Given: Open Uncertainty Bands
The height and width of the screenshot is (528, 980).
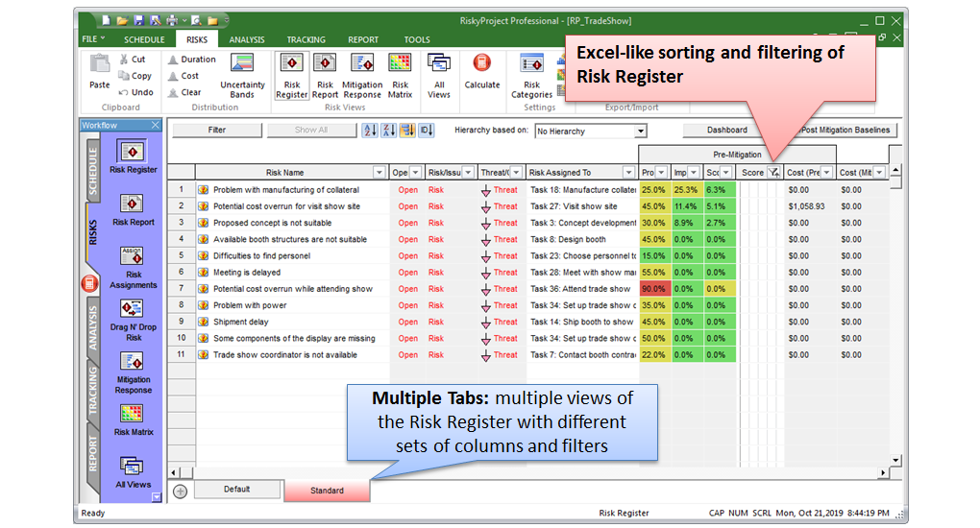Looking at the screenshot, I should pyautogui.click(x=242, y=76).
